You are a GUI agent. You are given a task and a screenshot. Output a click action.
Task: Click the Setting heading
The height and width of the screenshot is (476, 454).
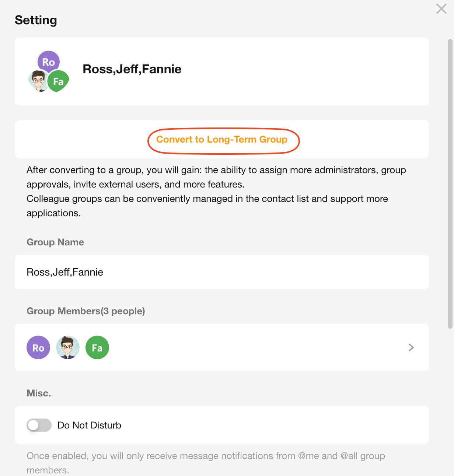(36, 20)
